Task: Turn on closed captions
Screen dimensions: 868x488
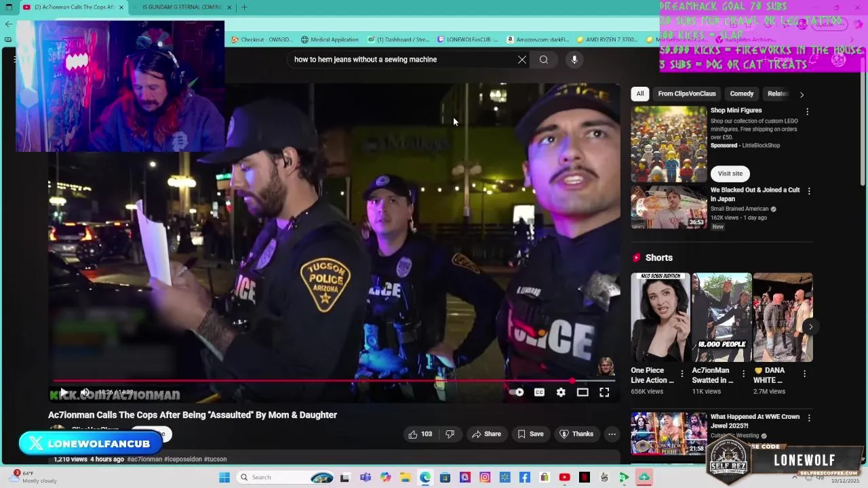Action: (x=539, y=392)
